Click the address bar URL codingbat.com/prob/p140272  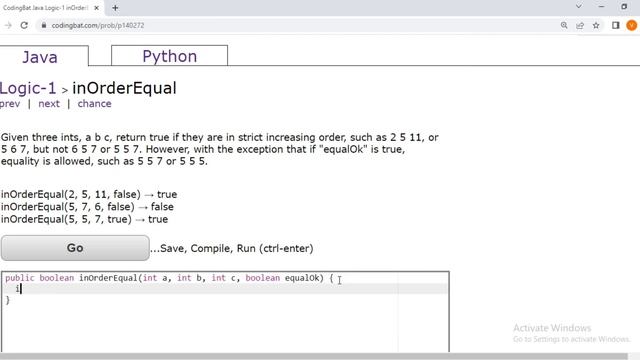98,25
